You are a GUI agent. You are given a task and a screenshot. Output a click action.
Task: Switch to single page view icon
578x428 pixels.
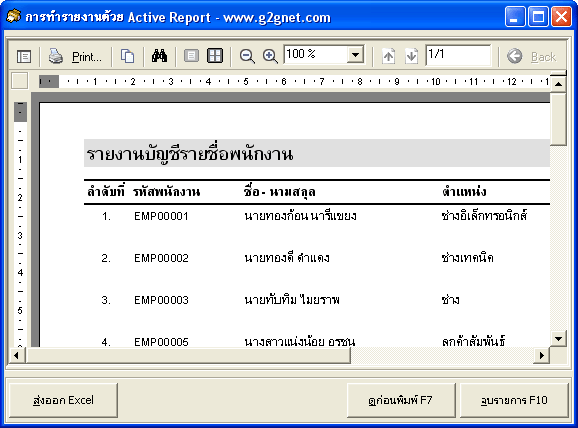191,56
